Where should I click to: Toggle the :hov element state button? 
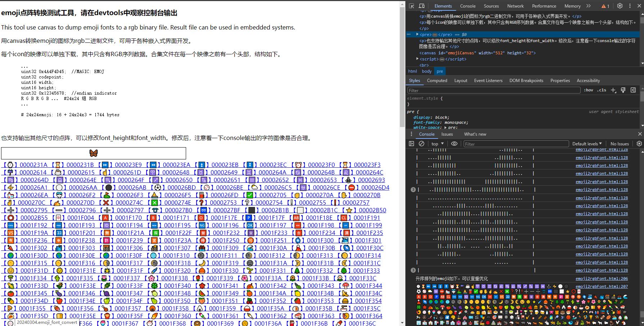click(x=589, y=90)
